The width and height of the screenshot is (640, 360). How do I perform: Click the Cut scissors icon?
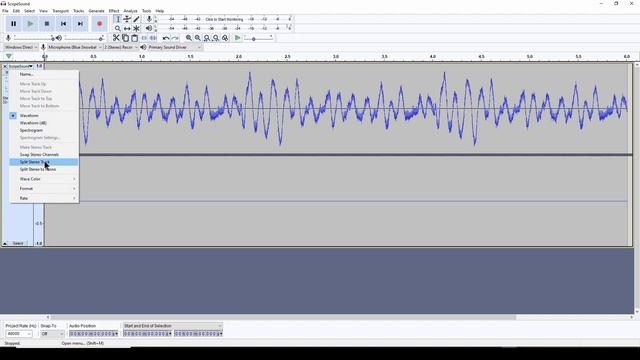tap(116, 38)
